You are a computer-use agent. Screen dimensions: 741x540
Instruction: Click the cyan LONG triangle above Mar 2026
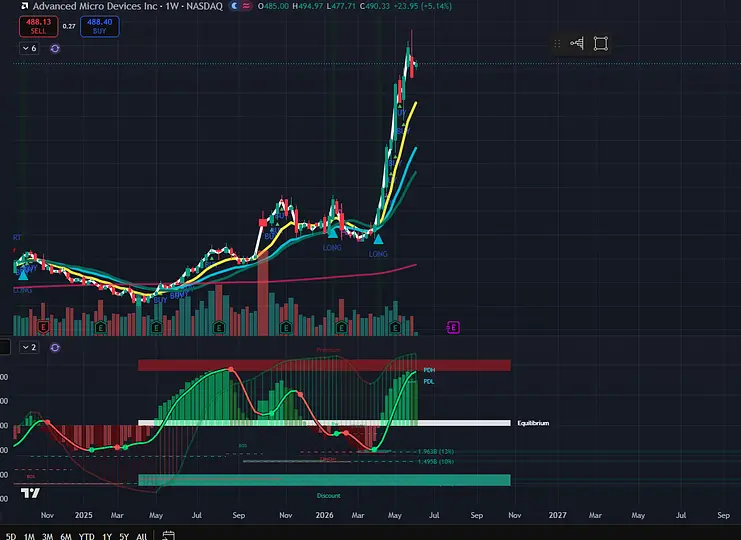pyautogui.click(x=378, y=240)
